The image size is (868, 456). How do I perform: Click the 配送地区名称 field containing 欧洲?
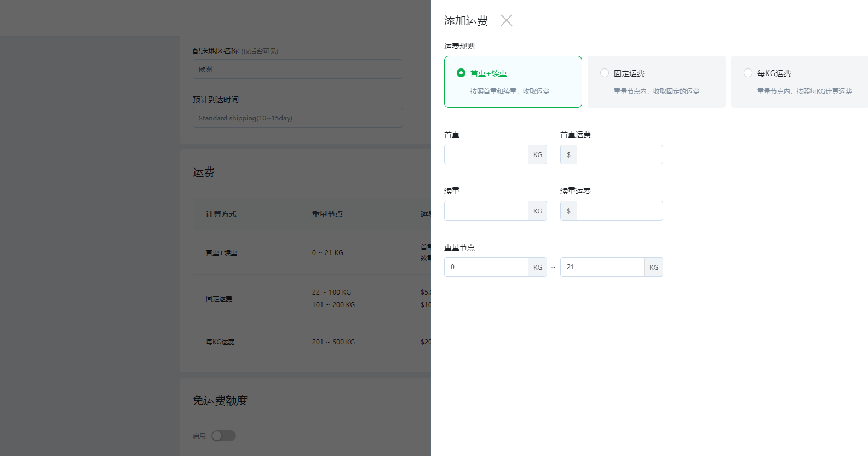[298, 69]
